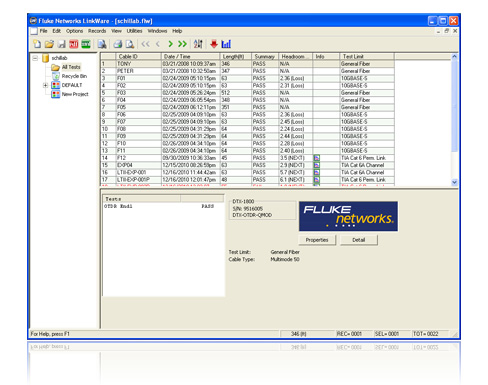
Task: Click the red PDF export icon
Action: coord(74,44)
